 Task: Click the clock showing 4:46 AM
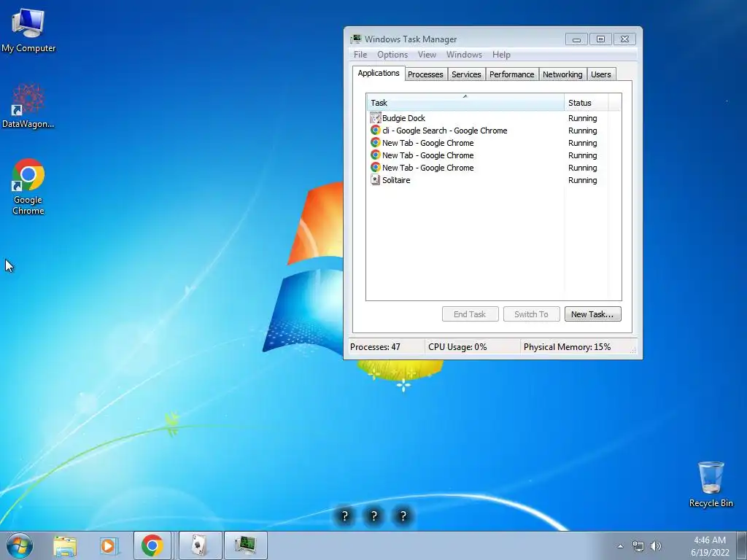coord(710,540)
